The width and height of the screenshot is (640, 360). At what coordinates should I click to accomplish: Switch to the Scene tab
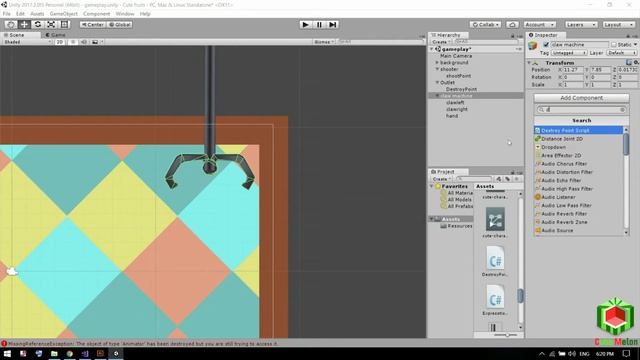(17, 35)
